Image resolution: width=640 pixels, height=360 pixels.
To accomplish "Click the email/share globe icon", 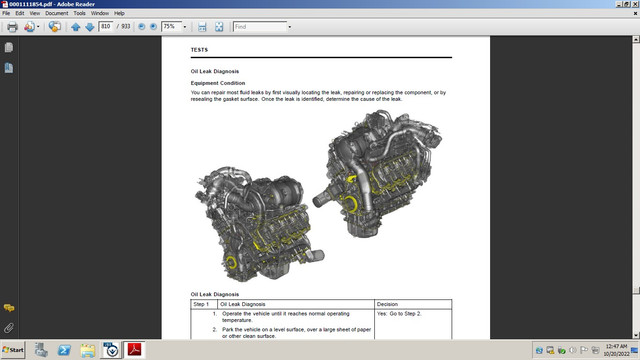I will [x=54, y=27].
